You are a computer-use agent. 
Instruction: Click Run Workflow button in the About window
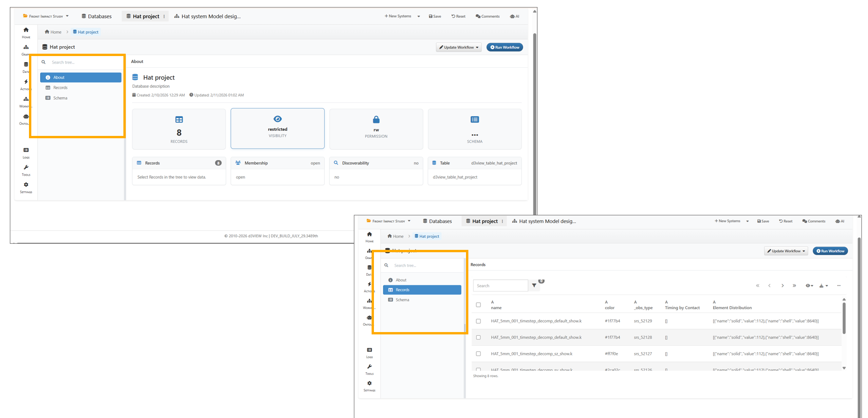tap(504, 47)
